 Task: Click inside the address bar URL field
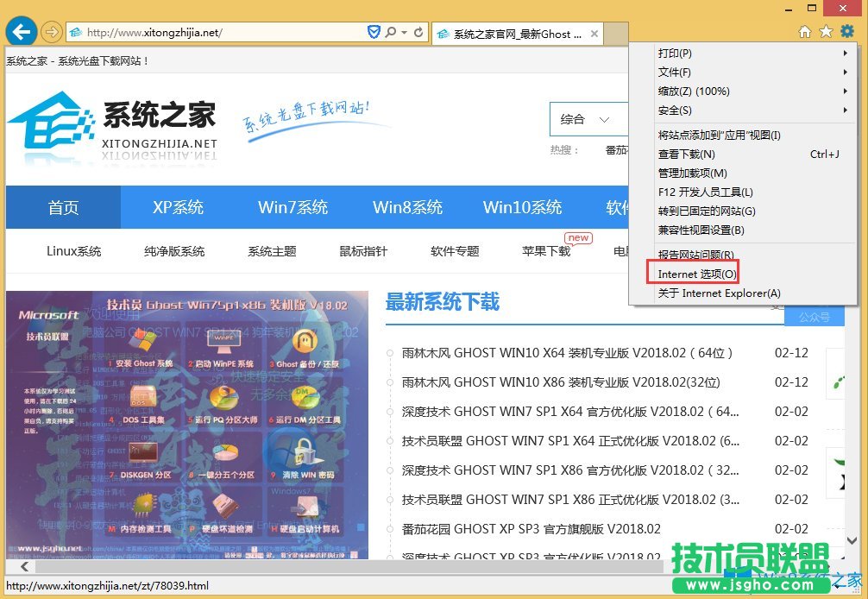216,31
